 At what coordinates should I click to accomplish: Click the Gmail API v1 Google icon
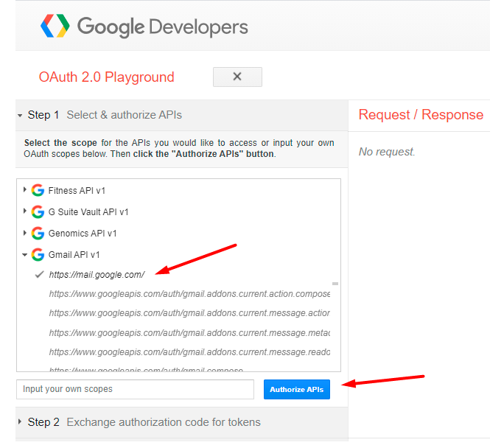click(x=38, y=254)
